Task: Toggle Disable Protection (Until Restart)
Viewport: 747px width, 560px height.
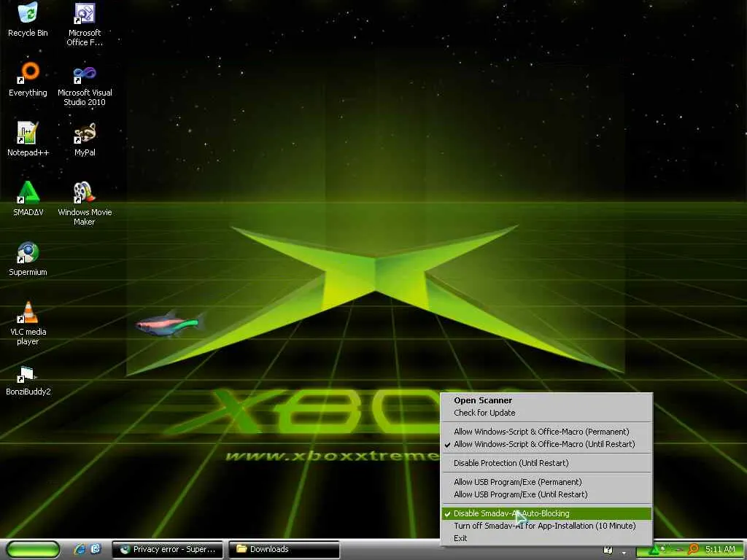Action: pos(547,463)
